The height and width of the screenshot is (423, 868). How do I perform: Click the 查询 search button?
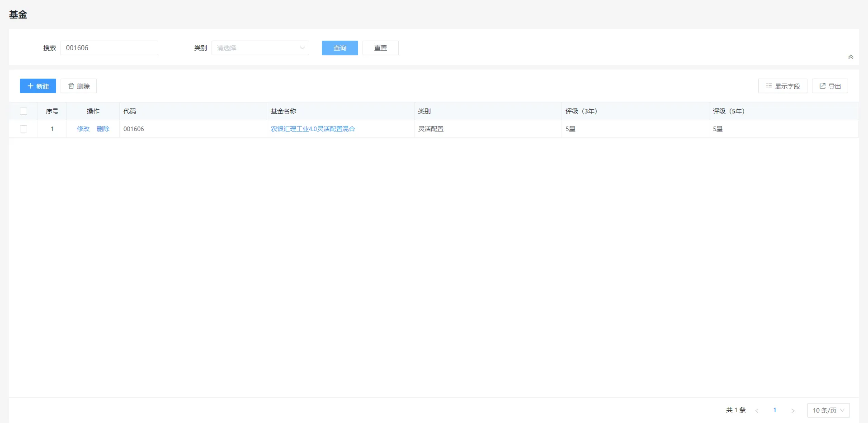[340, 48]
